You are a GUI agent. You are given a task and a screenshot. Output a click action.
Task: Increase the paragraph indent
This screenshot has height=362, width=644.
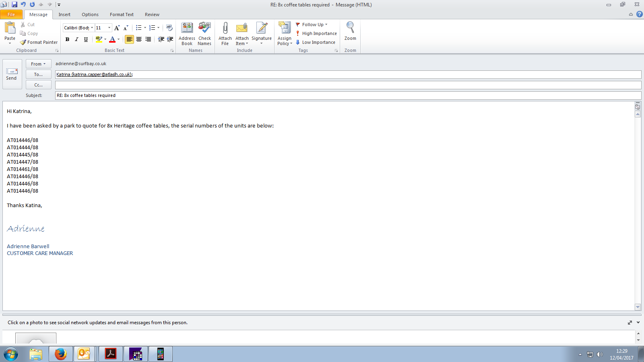(x=170, y=39)
